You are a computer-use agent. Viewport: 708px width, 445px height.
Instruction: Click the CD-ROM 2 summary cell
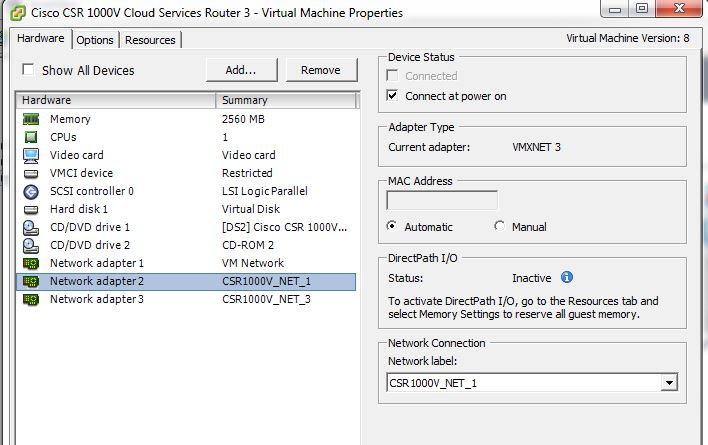pos(248,245)
